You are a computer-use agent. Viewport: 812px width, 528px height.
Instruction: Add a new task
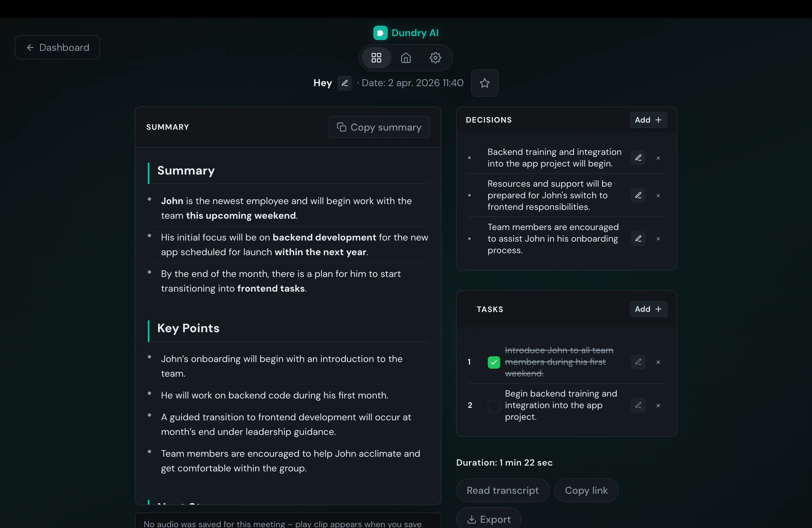tap(648, 309)
